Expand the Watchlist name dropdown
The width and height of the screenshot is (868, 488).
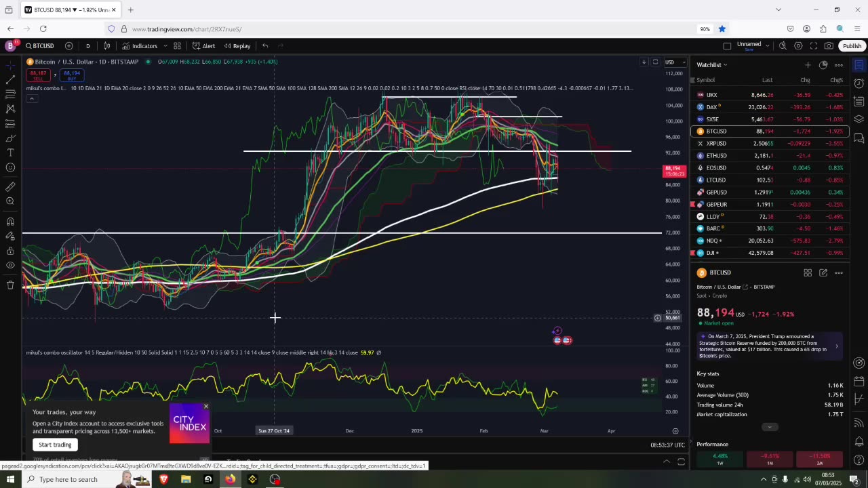(712, 65)
